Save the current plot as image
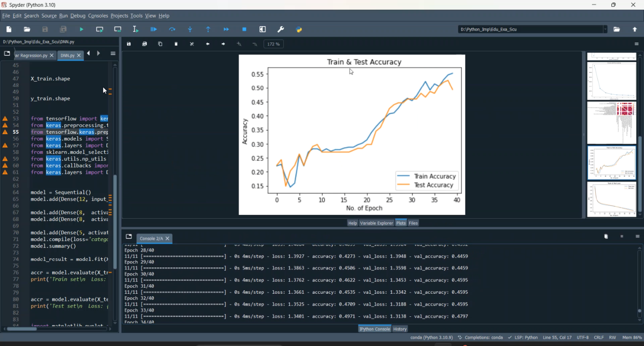 (x=128, y=44)
